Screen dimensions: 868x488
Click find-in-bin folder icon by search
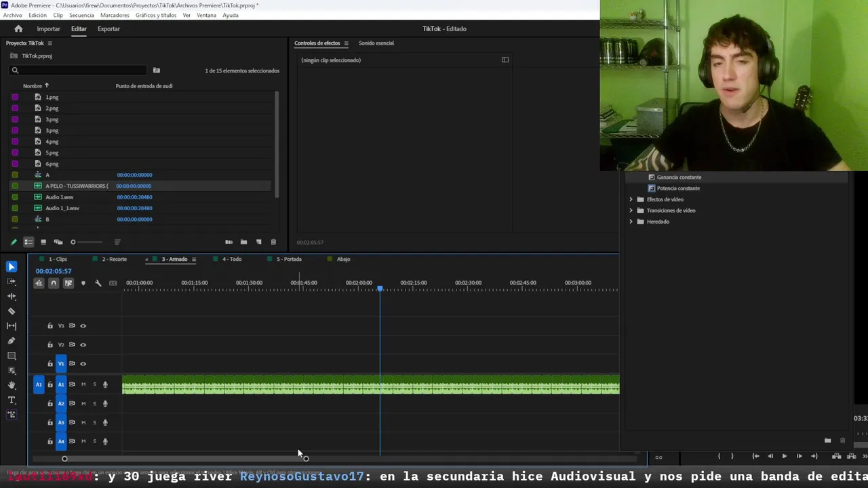pos(156,70)
